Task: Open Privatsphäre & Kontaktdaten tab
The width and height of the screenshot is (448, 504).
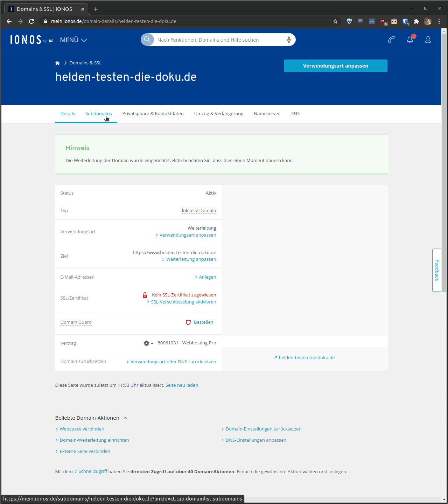Action: (153, 114)
